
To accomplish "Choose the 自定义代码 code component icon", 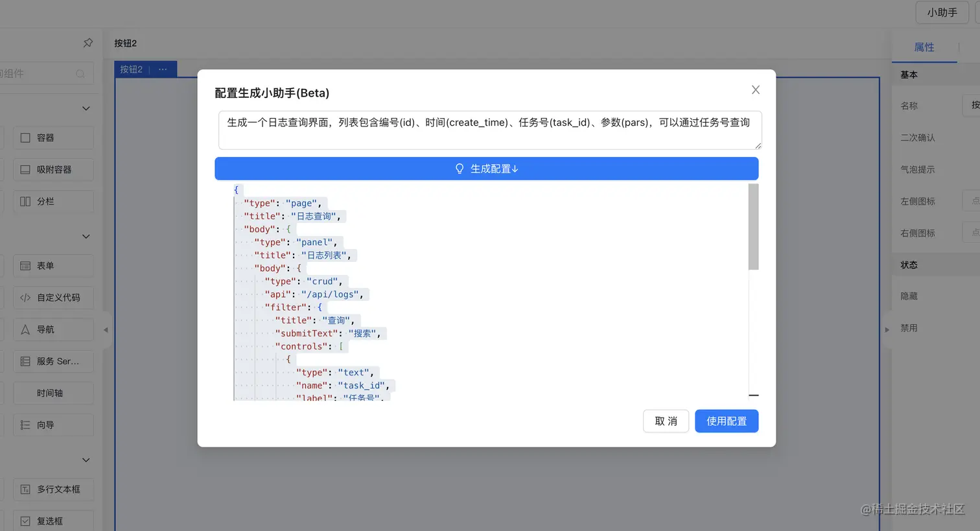I will click(x=25, y=298).
